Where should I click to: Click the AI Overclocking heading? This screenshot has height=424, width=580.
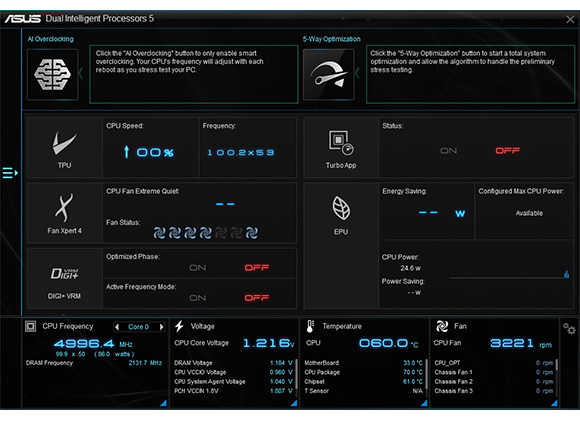(x=51, y=39)
